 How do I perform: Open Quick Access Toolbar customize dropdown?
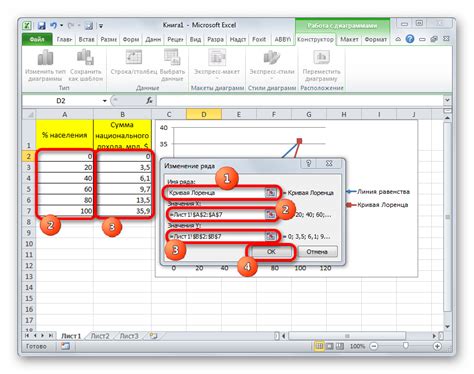[x=101, y=26]
